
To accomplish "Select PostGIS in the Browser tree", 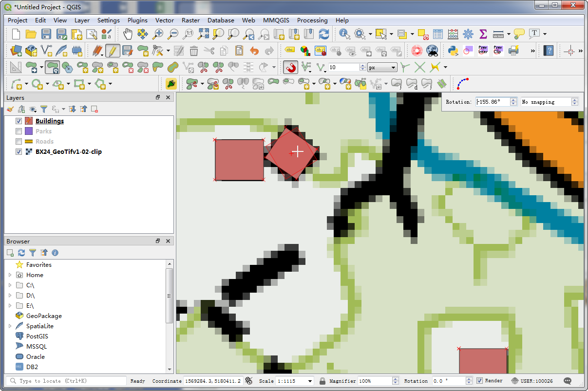I will (x=37, y=336).
